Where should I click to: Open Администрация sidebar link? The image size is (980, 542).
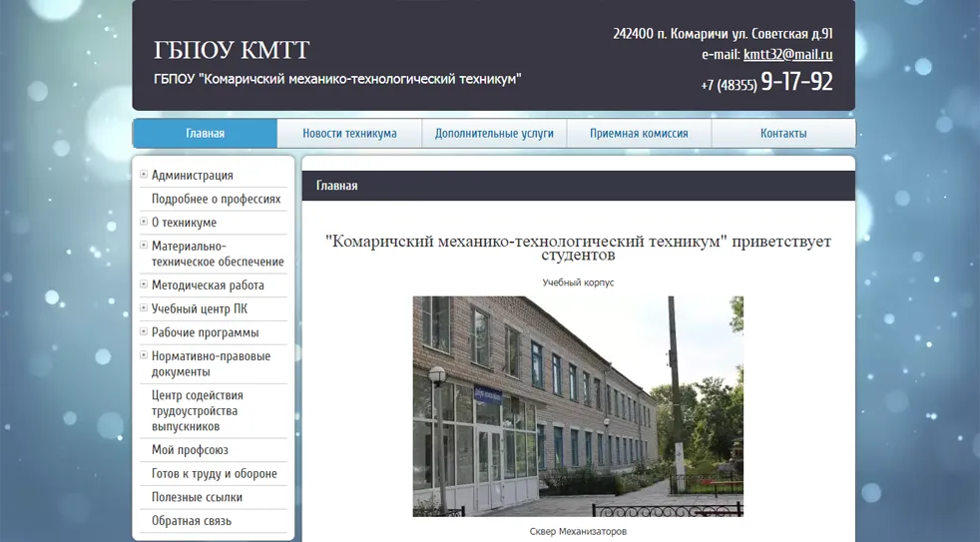point(193,176)
